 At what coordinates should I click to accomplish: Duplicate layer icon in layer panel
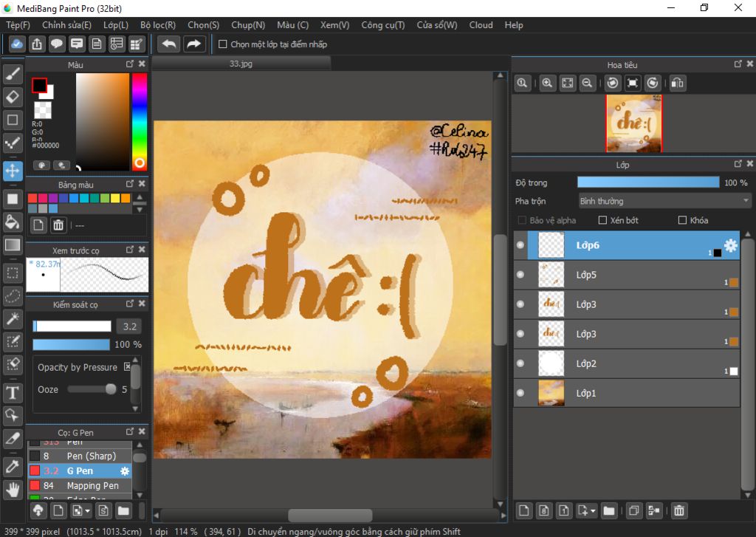(634, 510)
